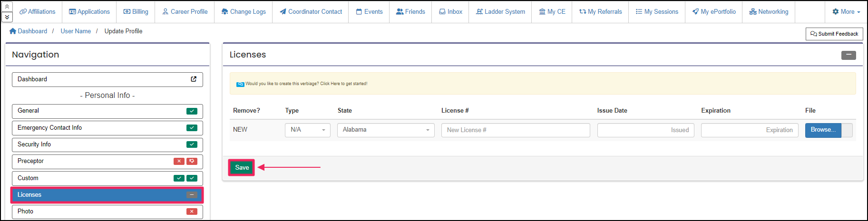
Task: Go to Friends
Action: 410,11
